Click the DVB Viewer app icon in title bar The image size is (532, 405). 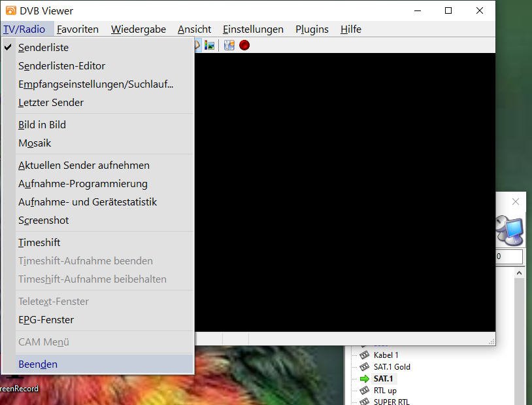coord(10,10)
